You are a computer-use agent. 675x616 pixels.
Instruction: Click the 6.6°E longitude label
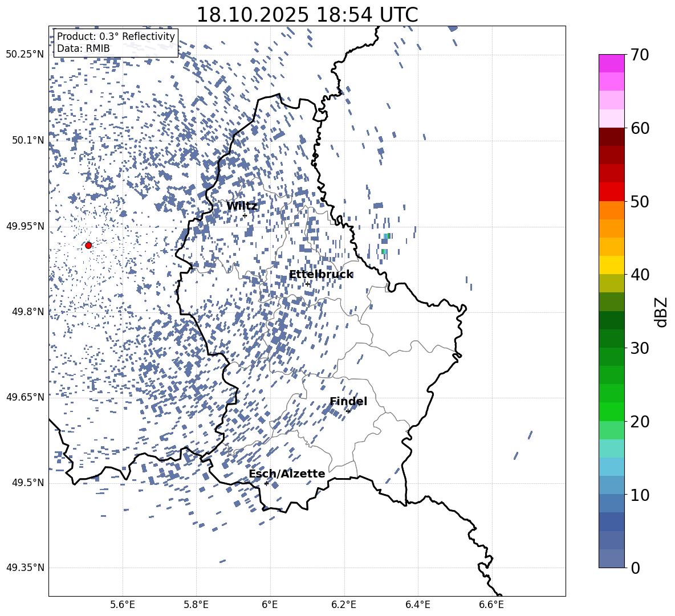coord(491,605)
